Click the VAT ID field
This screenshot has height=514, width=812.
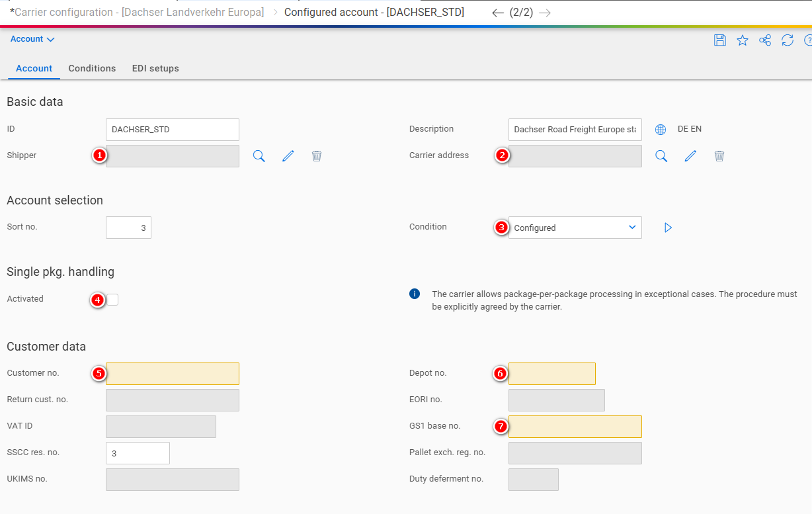tap(161, 427)
